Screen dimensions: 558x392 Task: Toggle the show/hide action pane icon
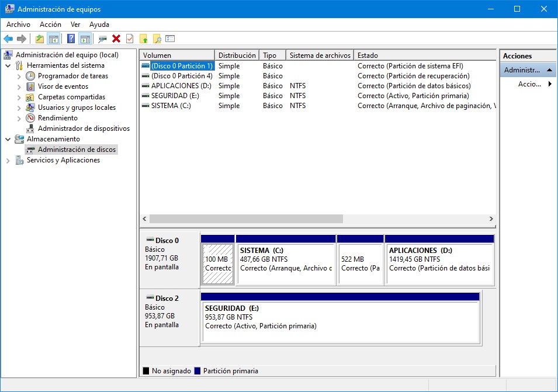85,39
